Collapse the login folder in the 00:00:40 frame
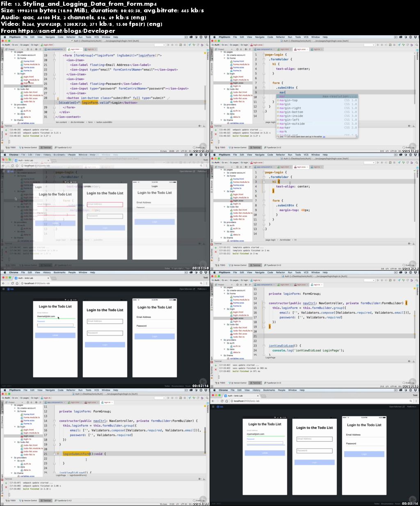420x506 pixels. [x=15, y=74]
